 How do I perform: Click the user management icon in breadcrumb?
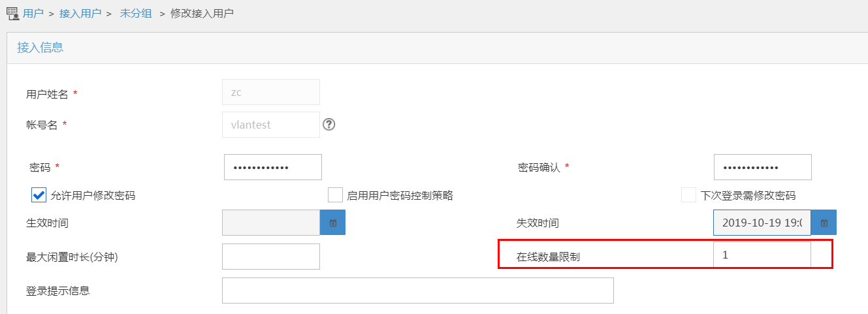click(x=12, y=13)
